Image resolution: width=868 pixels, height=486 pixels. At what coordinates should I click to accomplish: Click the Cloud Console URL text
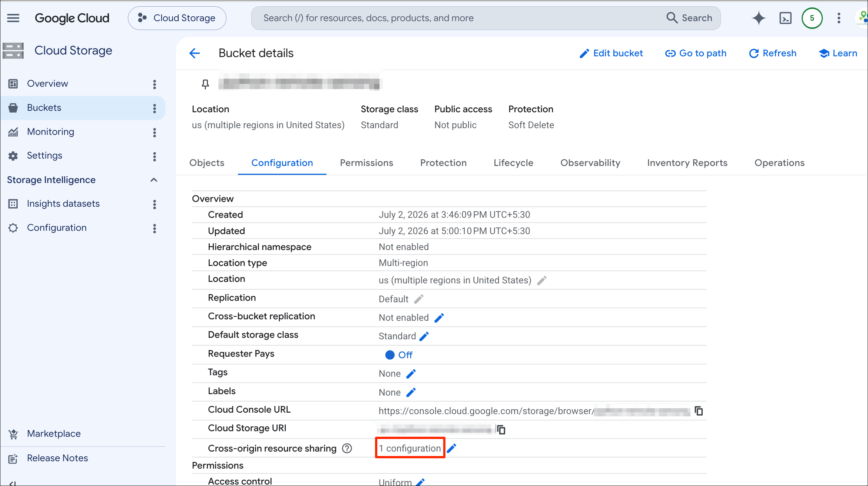[534, 411]
